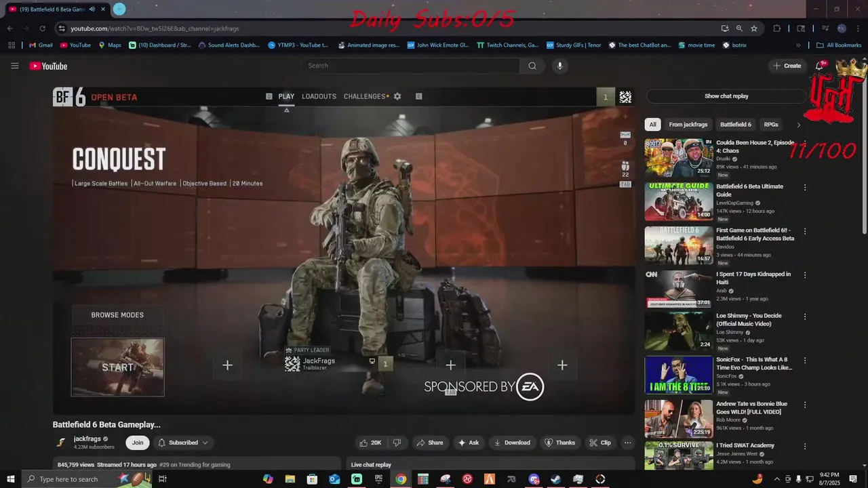Bookmark this page with the star icon
This screenshot has height=488, width=868.
(x=754, y=28)
